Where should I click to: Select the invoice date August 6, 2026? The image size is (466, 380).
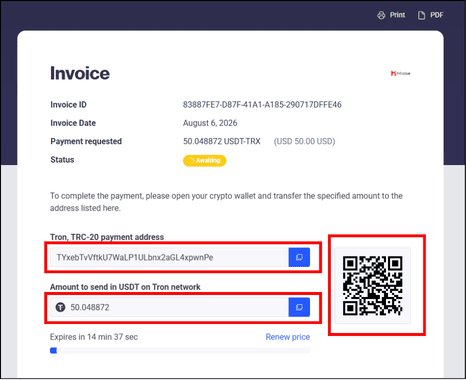click(x=210, y=123)
